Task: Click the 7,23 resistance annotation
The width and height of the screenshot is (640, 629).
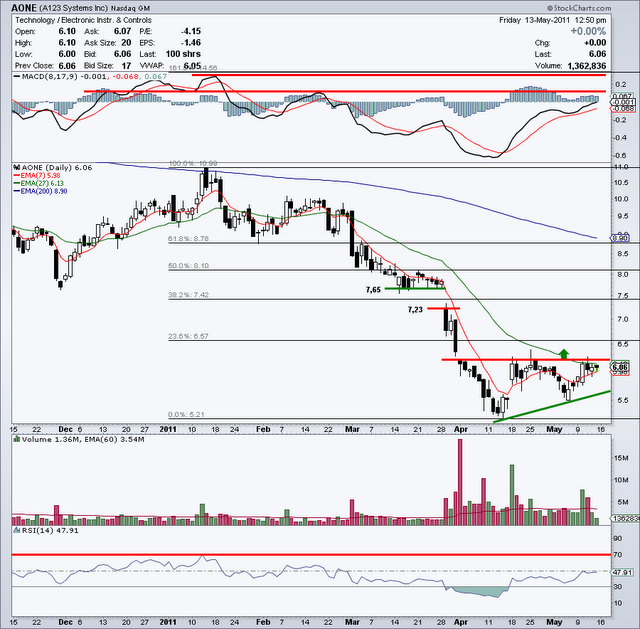Action: (x=415, y=310)
